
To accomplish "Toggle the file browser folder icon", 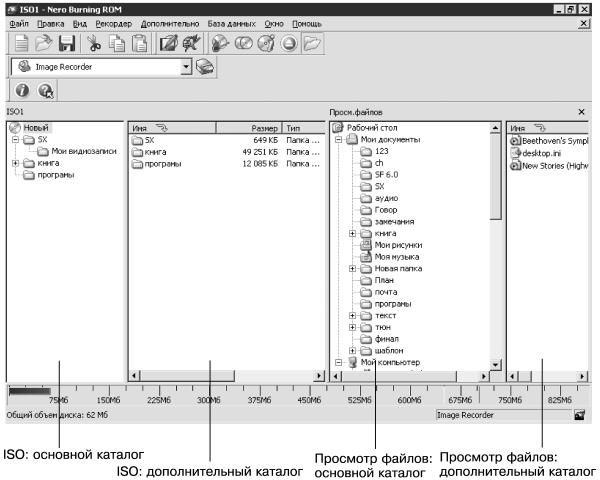I will click(313, 43).
